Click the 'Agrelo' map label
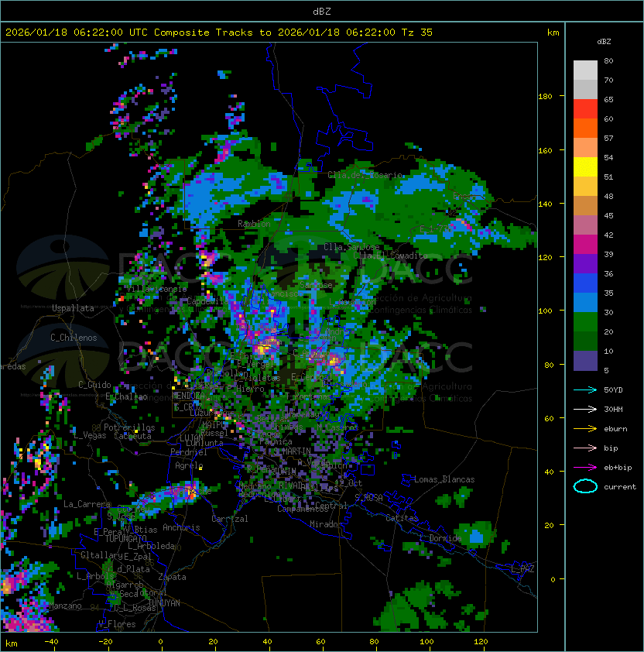This screenshot has height=652, width=644. pyautogui.click(x=189, y=465)
